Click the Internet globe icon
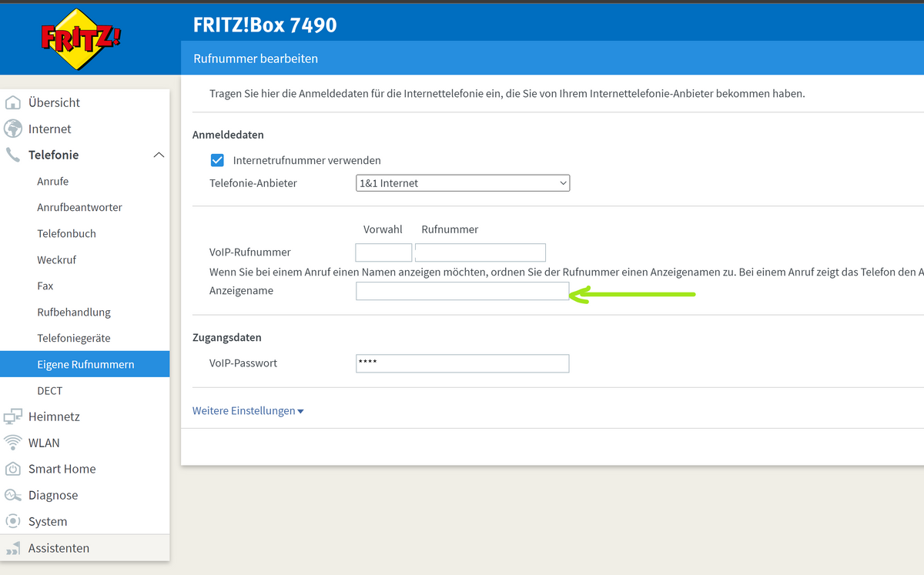The height and width of the screenshot is (575, 924). point(13,129)
